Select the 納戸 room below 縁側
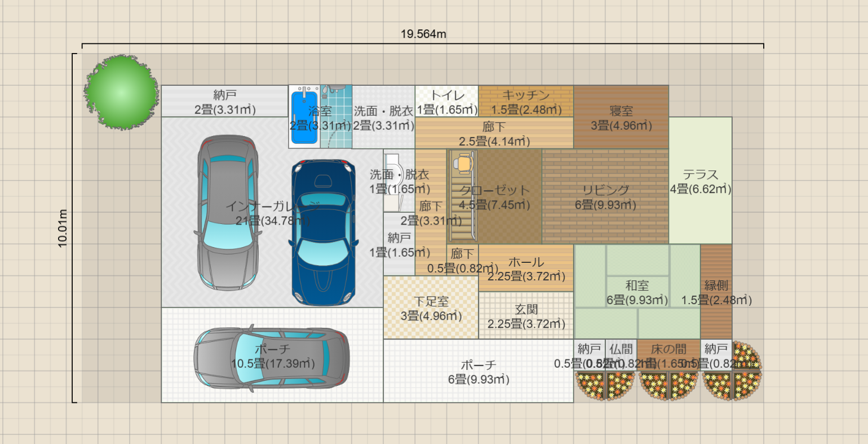The image size is (868, 444). point(716,355)
